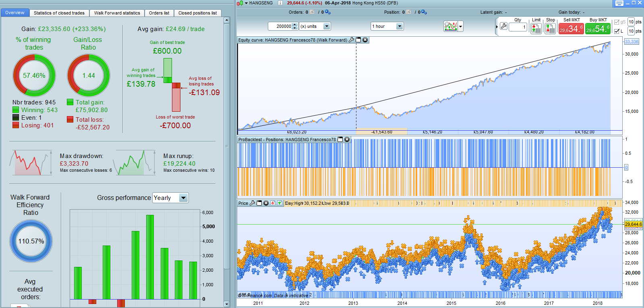Open the Walk Forward statistics tab
The height and width of the screenshot is (308, 644).
(117, 13)
